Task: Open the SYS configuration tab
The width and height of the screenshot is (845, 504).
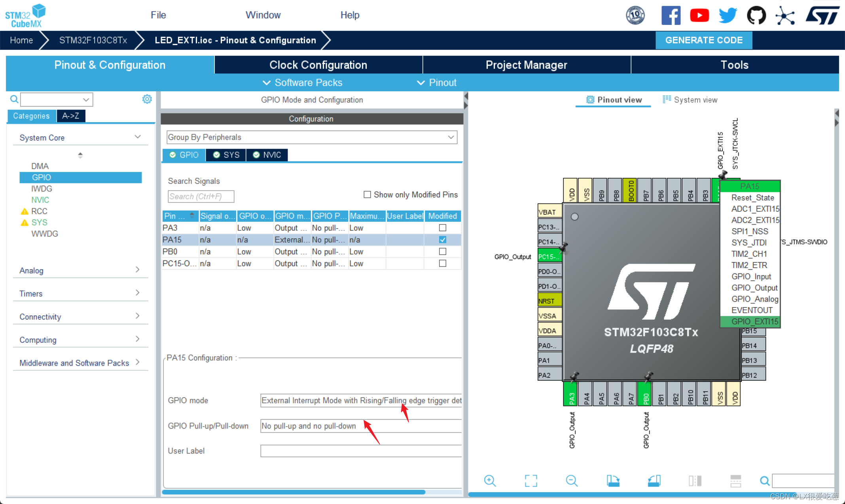Action: point(226,155)
